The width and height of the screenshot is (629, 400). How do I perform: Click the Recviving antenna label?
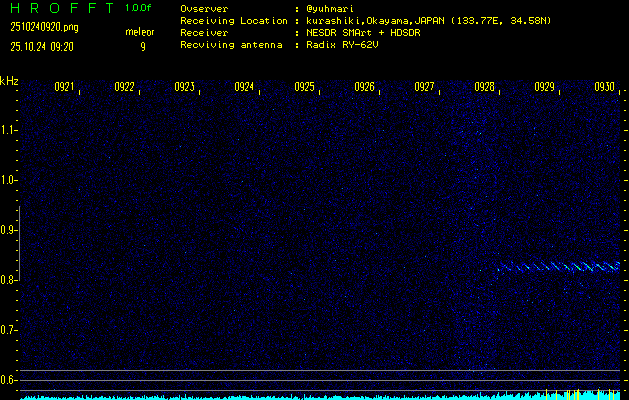pos(231,45)
